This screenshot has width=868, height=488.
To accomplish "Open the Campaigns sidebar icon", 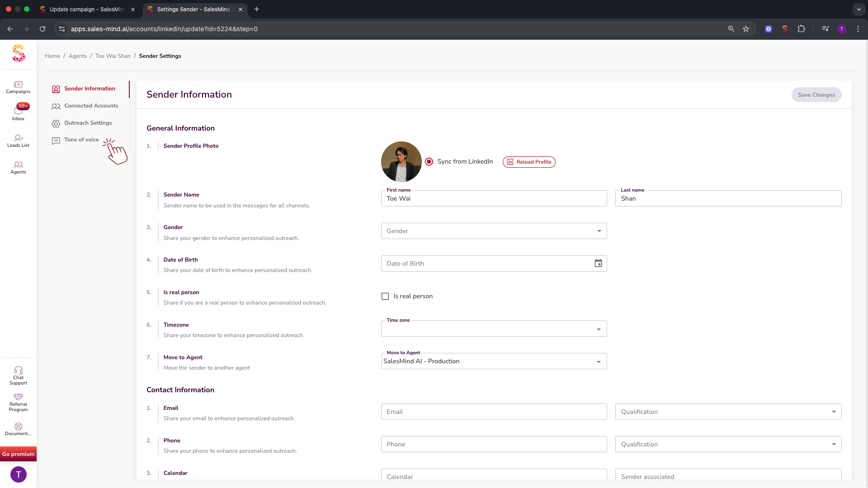I will coord(18,87).
